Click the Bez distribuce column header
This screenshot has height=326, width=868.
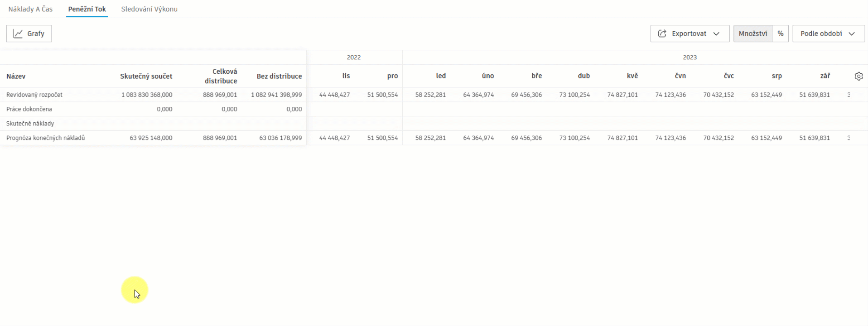click(x=279, y=76)
